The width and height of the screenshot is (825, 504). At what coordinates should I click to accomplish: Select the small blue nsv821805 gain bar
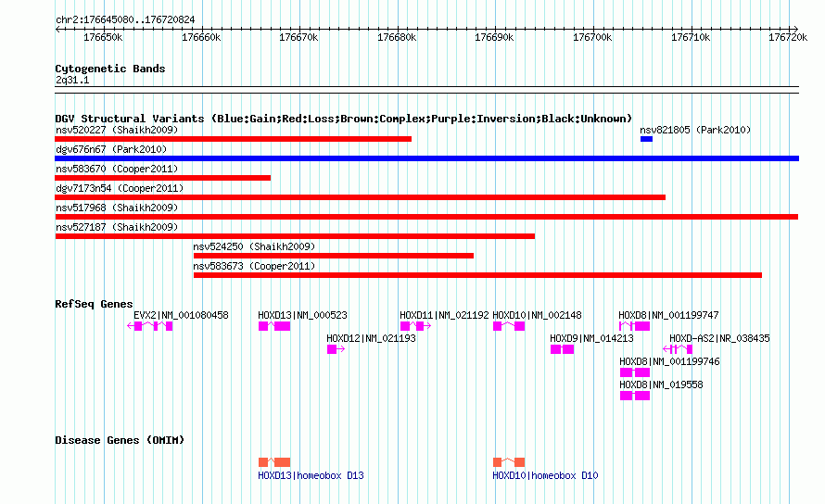pyautogui.click(x=646, y=139)
